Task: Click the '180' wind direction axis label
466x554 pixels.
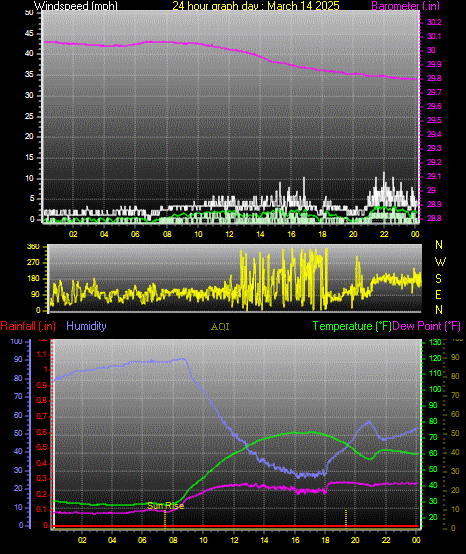Action: [33, 279]
